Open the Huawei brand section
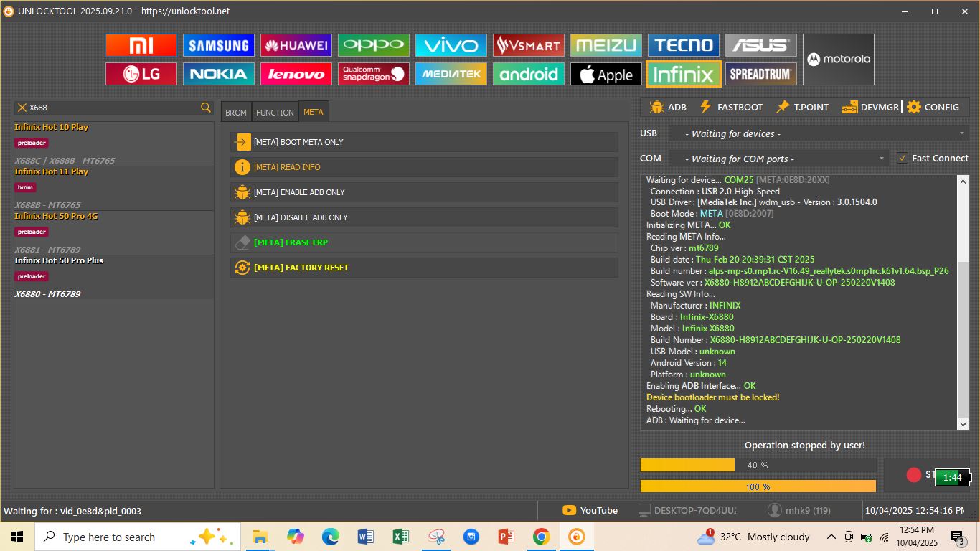980x551 pixels. tap(296, 45)
